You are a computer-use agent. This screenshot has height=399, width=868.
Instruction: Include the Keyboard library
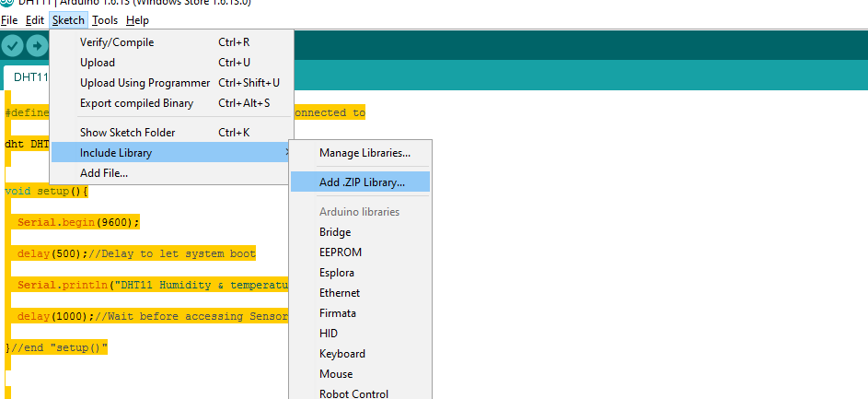click(342, 354)
